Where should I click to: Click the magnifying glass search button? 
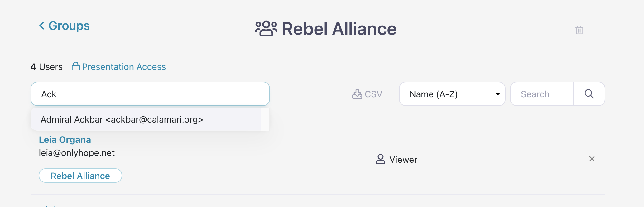point(589,94)
